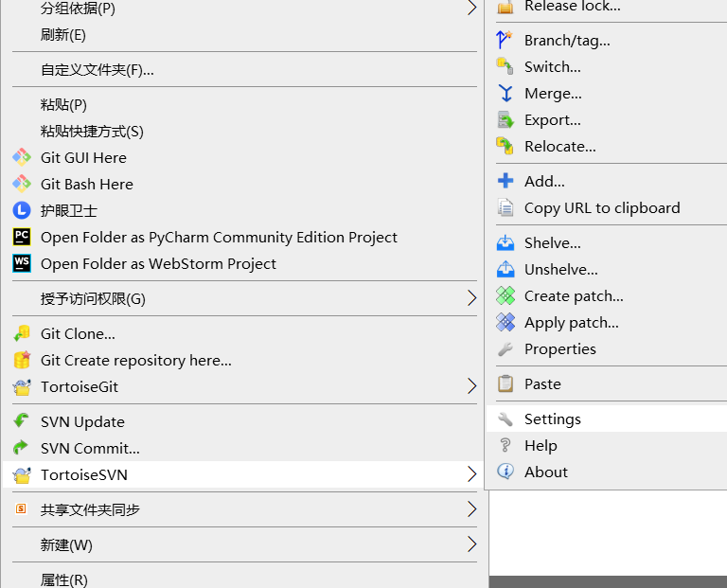Viewport: 727px width, 588px height.
Task: Click the Release lock icon
Action: click(505, 7)
